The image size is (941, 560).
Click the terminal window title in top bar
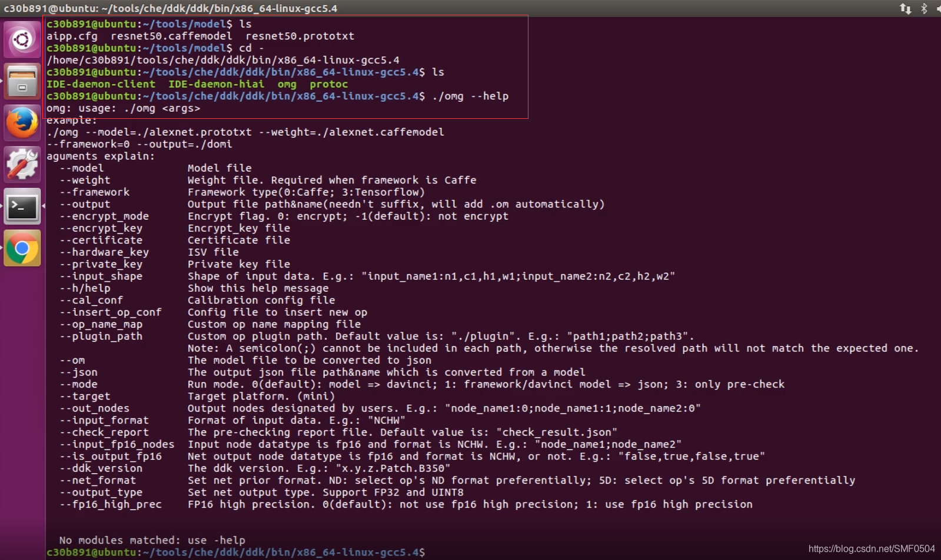pos(171,8)
